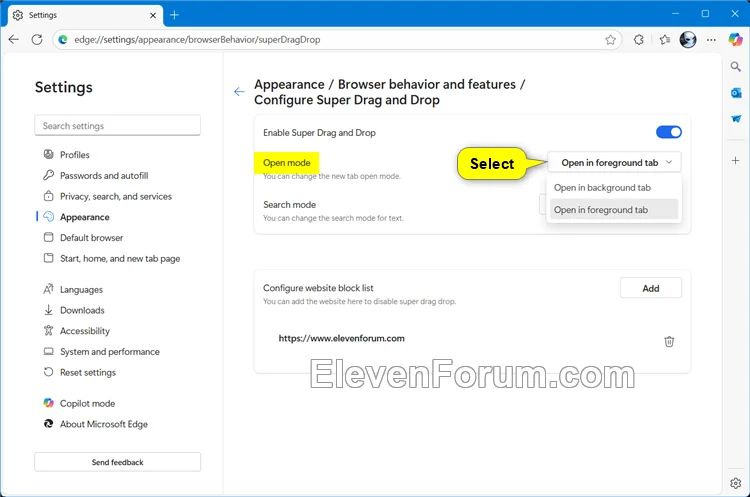Open Start, home, and new tab page
This screenshot has height=497, width=750.
118,258
